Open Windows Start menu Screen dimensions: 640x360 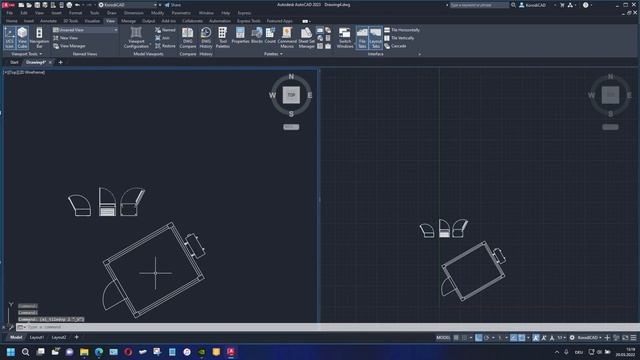11,352
